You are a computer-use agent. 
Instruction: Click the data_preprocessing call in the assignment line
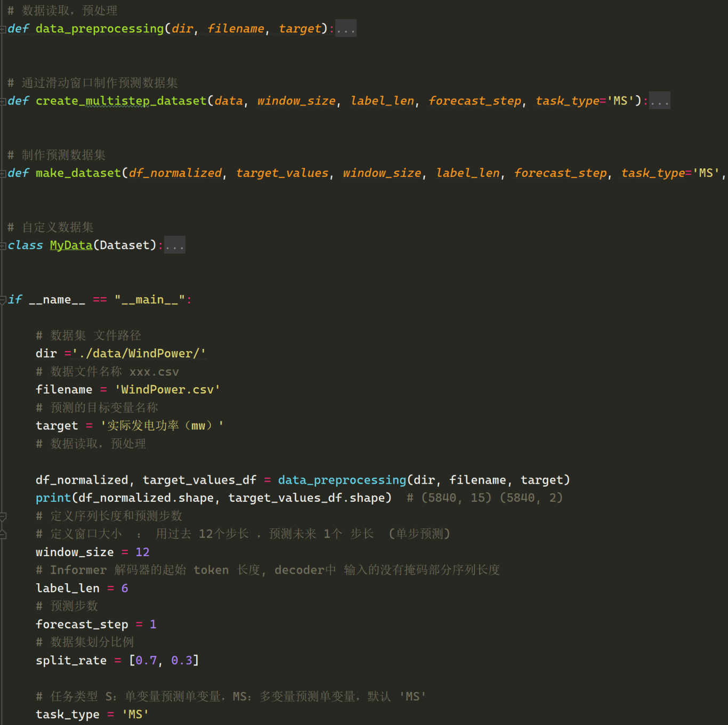point(342,480)
